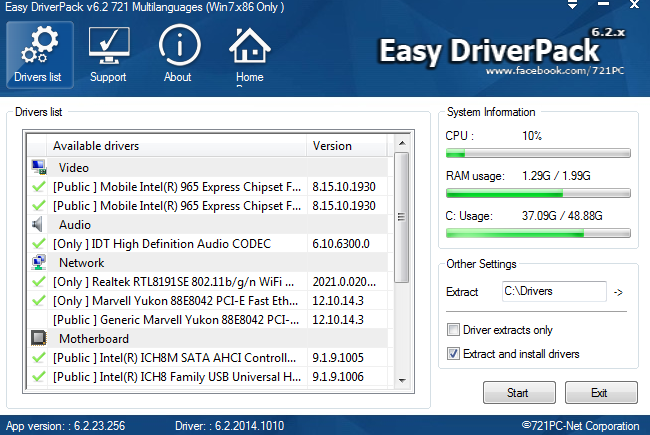Select the Video category row
Viewport: 650px width, 435px height.
click(x=209, y=168)
